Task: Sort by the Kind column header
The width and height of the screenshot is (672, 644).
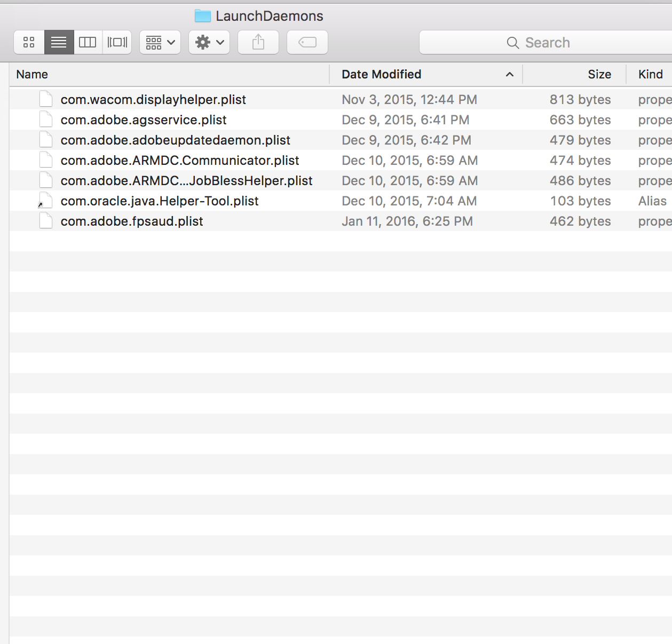Action: point(650,74)
